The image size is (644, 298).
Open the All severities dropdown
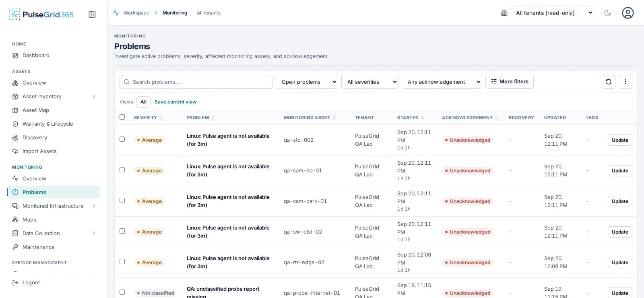[370, 82]
